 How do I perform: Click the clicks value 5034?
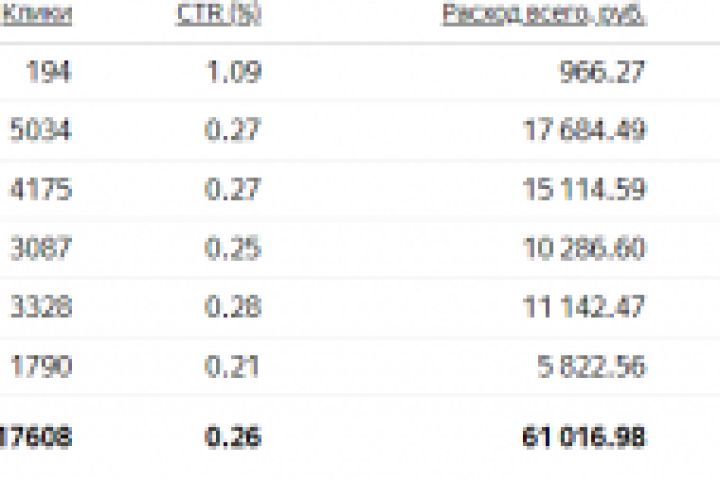[x=40, y=131]
